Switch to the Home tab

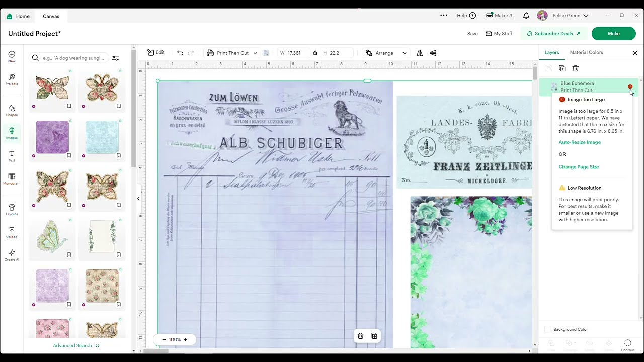point(18,16)
